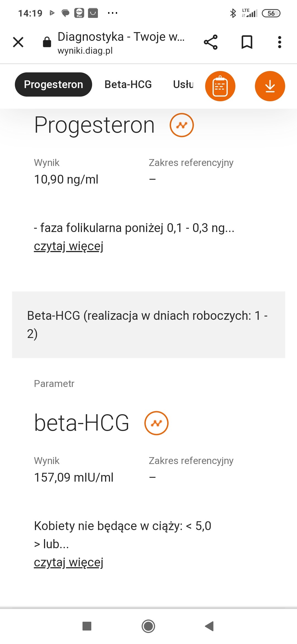Expand Progesteron description via czytaj więcej
Viewport: 297px width, 644px height.
pos(68,246)
